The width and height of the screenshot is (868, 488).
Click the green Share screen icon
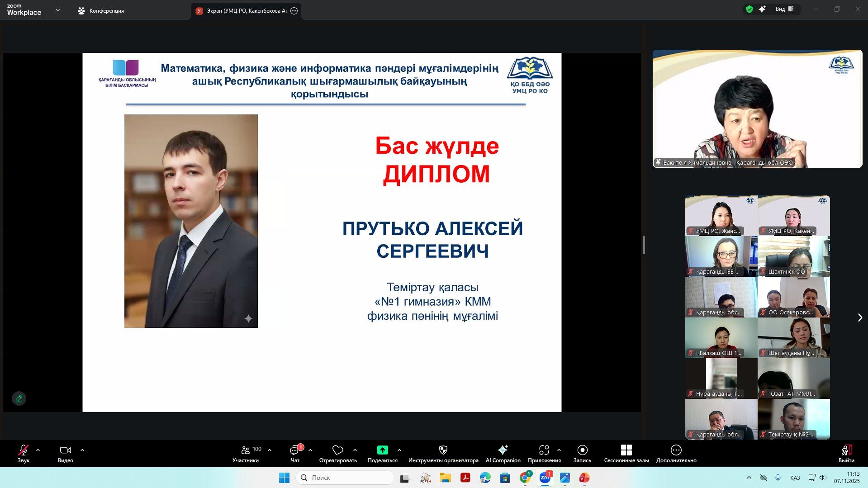(x=382, y=450)
